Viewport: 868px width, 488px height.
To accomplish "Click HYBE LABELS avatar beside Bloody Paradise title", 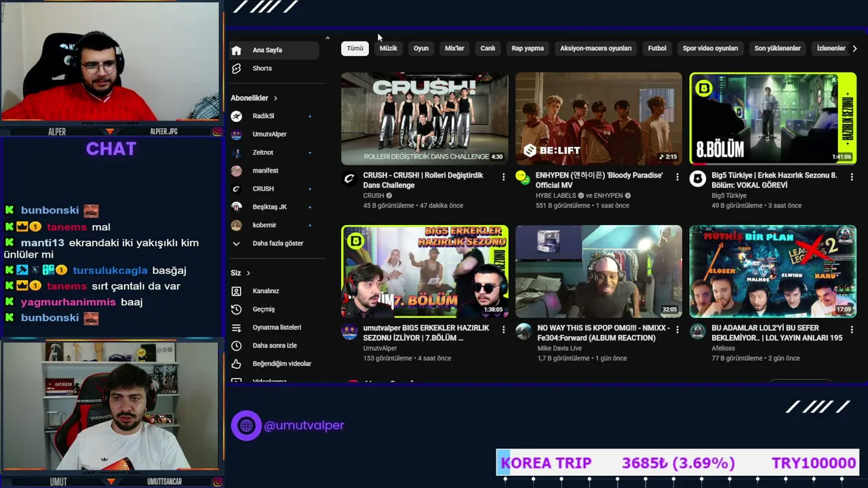I will [523, 179].
